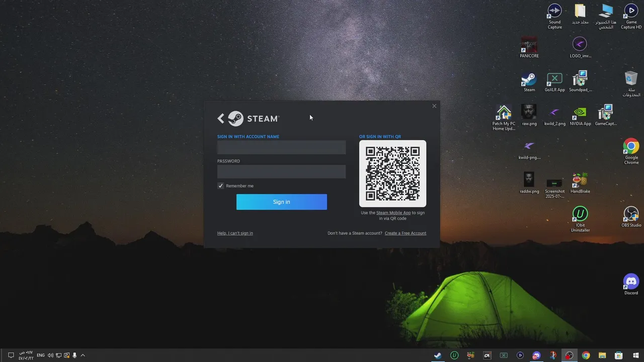Click the ENG language indicator
Screen dimensions: 644x362
click(41, 355)
